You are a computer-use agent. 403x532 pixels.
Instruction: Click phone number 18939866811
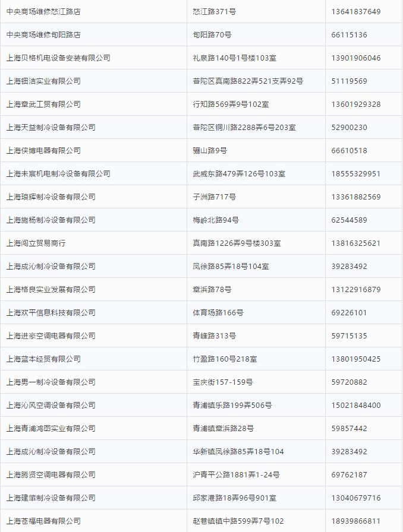pyautogui.click(x=356, y=521)
